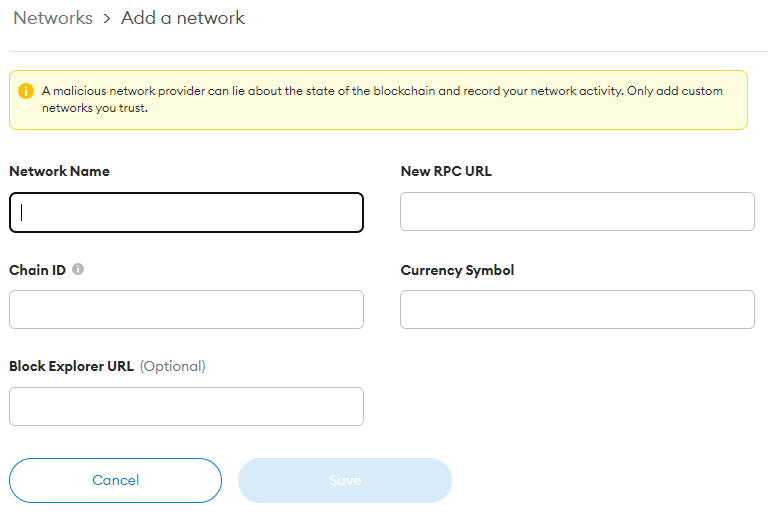
Task: Select the Chain ID text box
Action: (x=186, y=309)
